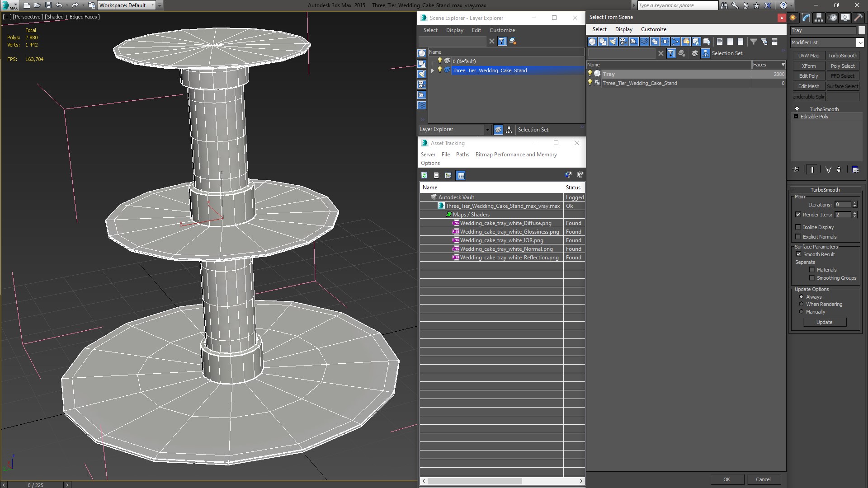
Task: Open Bitmap Performance and Memory menu
Action: pyautogui.click(x=516, y=155)
